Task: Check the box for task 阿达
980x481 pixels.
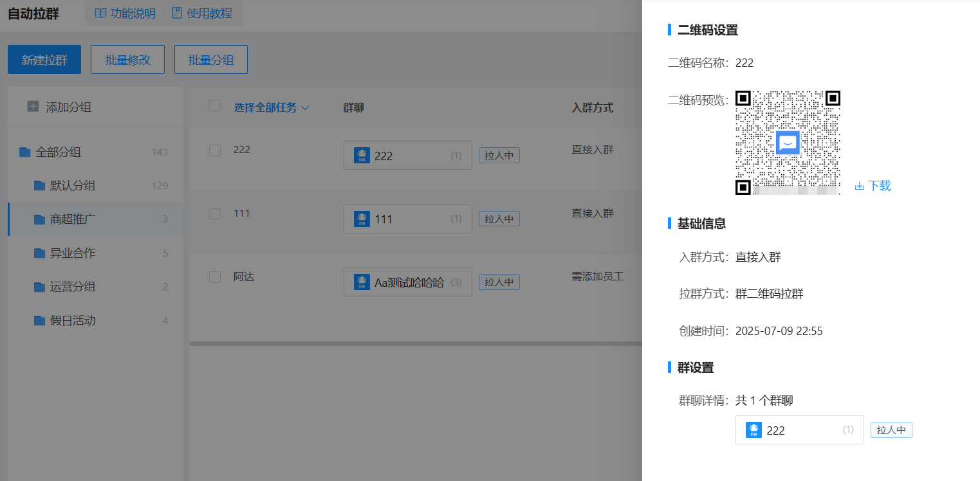Action: (215, 277)
